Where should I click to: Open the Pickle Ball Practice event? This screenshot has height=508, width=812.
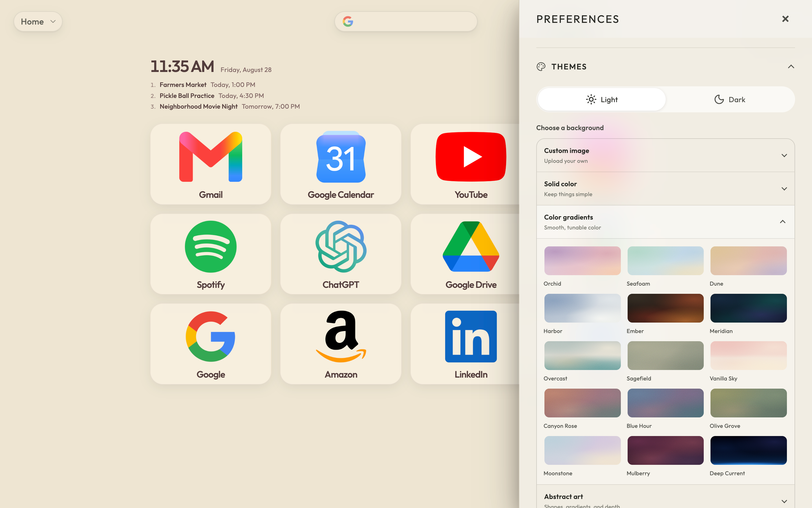(207, 96)
